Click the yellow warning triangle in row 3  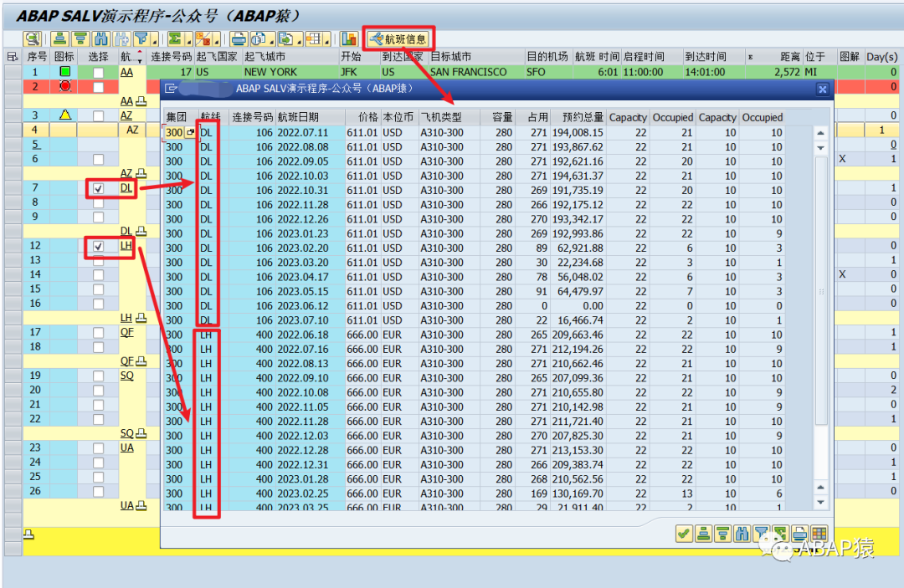pyautogui.click(x=65, y=115)
